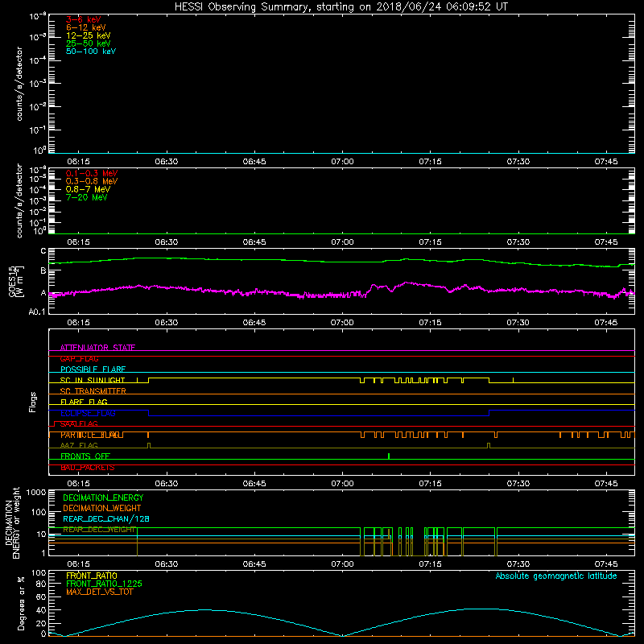Click the A0.1 tick on GOES axis
This screenshot has width=644, height=644.
37,312
